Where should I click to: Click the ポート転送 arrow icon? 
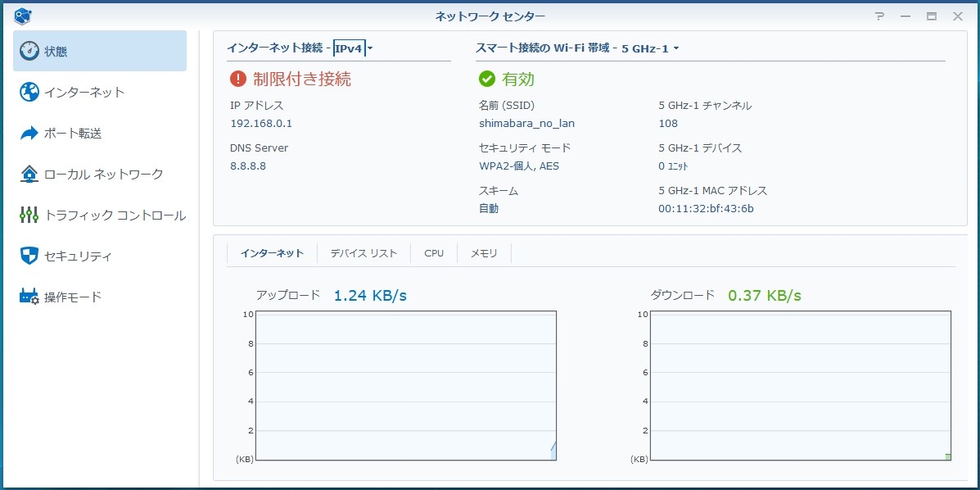29,133
